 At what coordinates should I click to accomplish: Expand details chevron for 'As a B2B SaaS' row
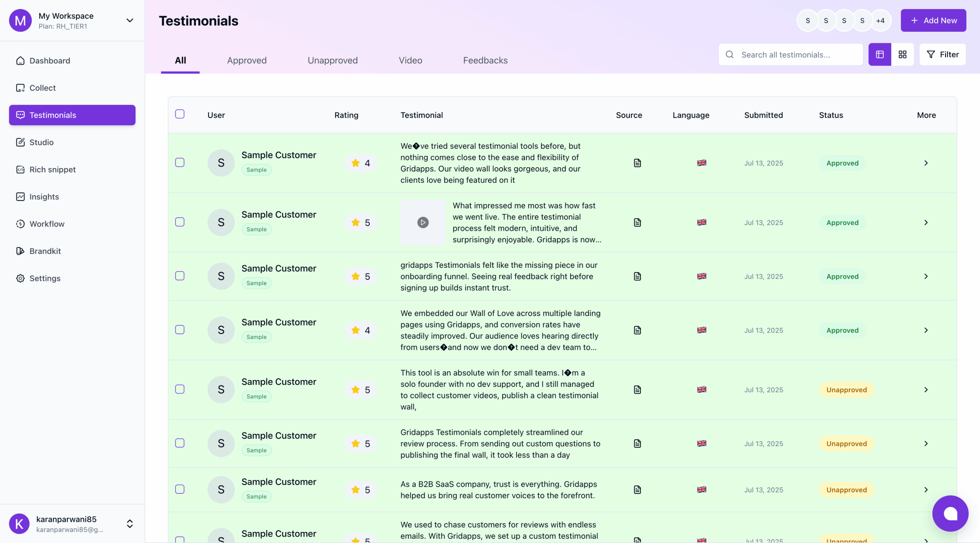click(x=926, y=490)
